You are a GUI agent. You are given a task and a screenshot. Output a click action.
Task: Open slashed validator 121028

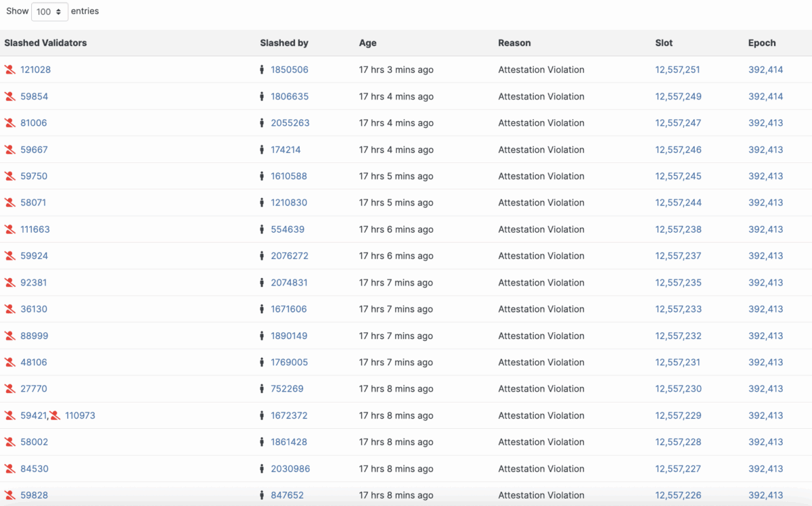35,70
